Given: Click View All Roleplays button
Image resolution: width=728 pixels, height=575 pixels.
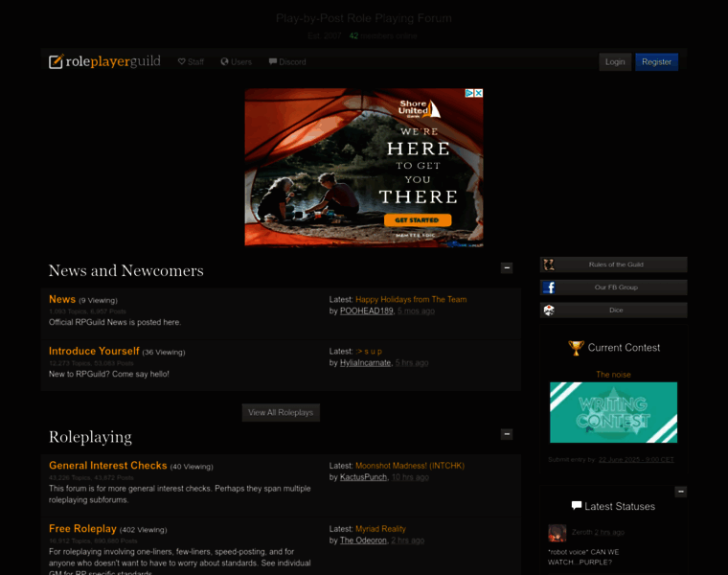Looking at the screenshot, I should [x=281, y=412].
